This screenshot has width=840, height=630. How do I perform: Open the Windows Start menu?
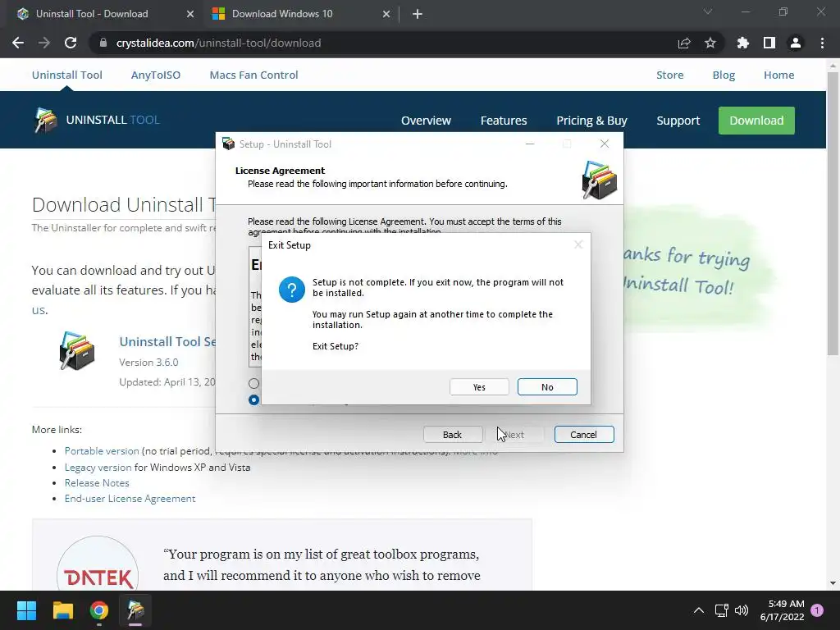26,610
